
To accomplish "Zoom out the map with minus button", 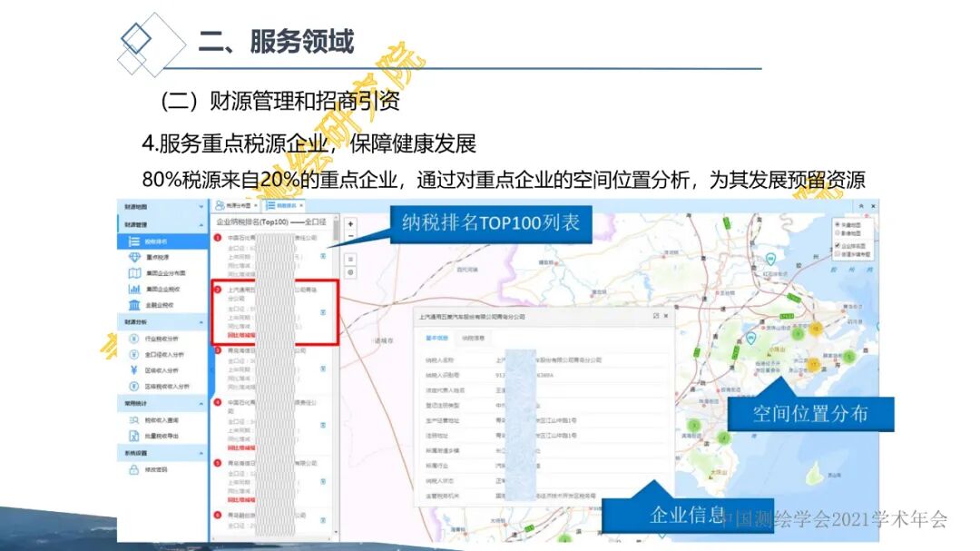I will (350, 236).
